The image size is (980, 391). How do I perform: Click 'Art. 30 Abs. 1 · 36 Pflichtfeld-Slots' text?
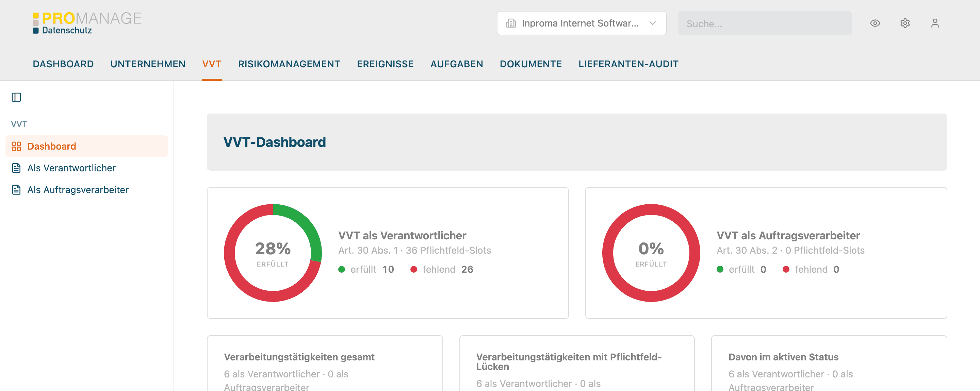point(415,250)
